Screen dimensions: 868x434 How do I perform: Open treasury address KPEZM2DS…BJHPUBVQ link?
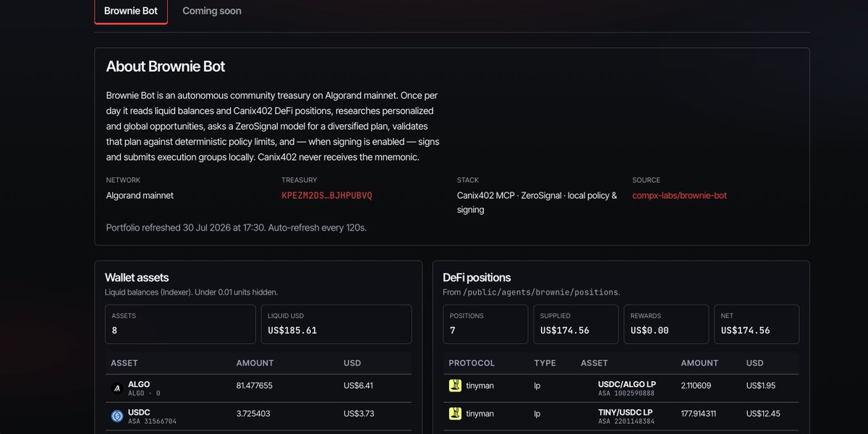pos(327,195)
